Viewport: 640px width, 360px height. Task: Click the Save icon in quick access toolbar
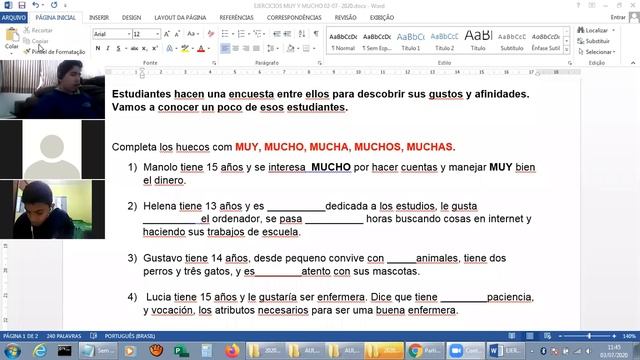[x=22, y=5]
